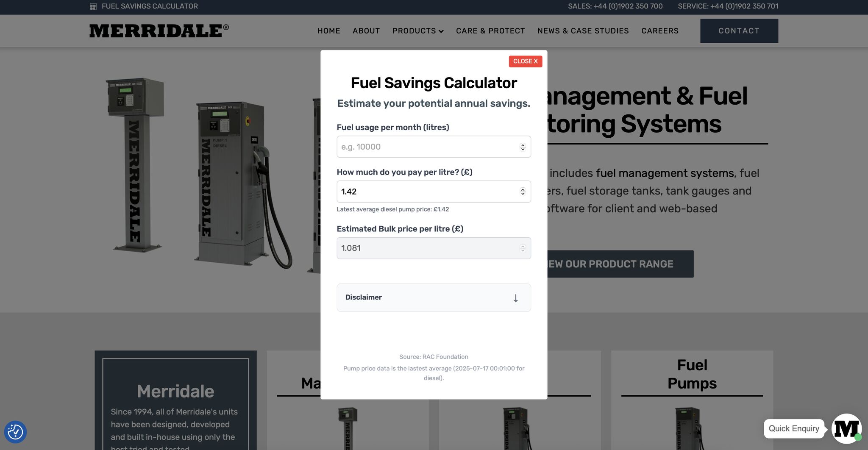The height and width of the screenshot is (450, 868).
Task: Open Fuel Savings Calculator link in top bar
Action: coord(150,6)
